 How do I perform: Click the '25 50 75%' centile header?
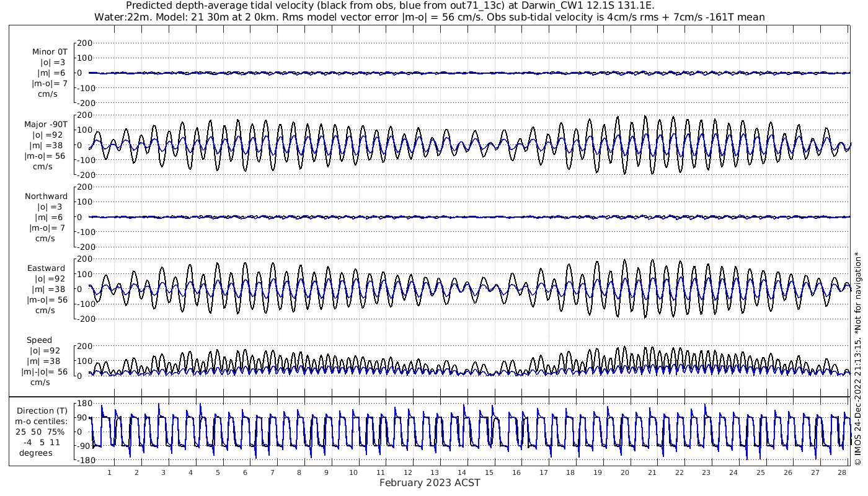(40, 432)
